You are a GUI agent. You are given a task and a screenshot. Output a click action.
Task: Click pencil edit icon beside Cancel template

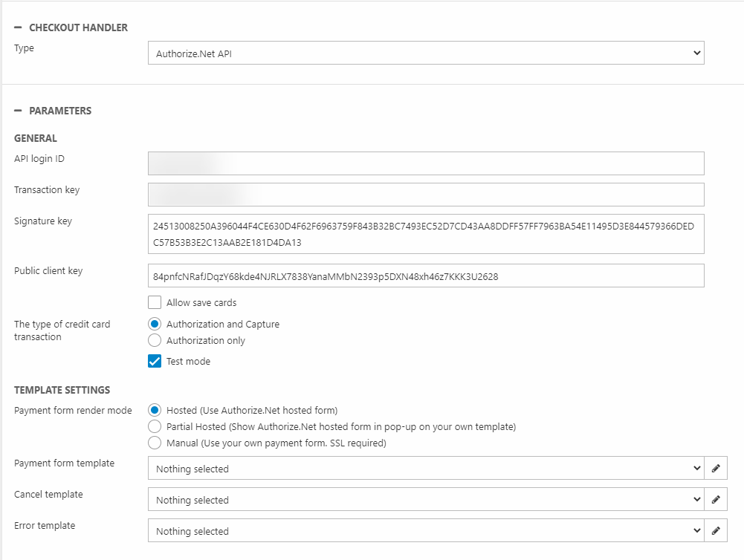[x=716, y=500]
